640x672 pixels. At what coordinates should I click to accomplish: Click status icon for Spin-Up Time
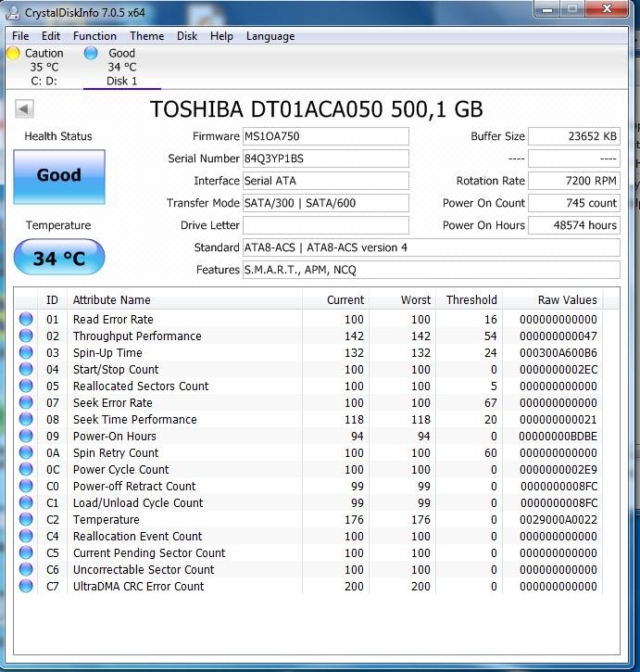click(26, 352)
